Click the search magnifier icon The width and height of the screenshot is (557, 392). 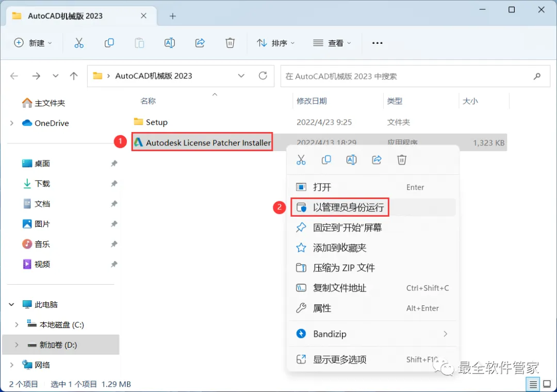click(x=537, y=76)
